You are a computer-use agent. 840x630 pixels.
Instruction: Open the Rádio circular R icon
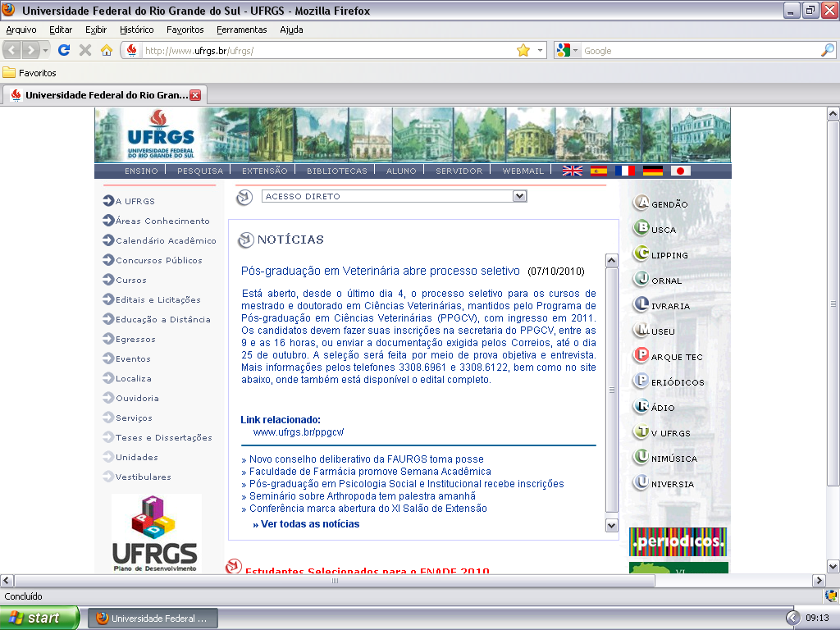click(x=641, y=406)
